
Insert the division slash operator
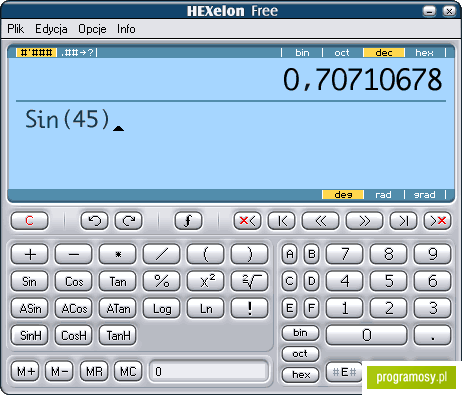[x=162, y=254]
